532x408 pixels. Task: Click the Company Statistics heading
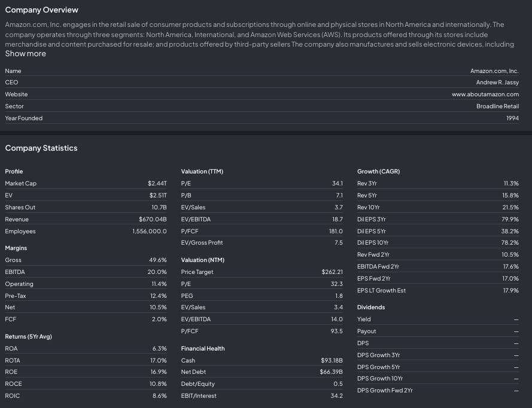click(x=41, y=148)
